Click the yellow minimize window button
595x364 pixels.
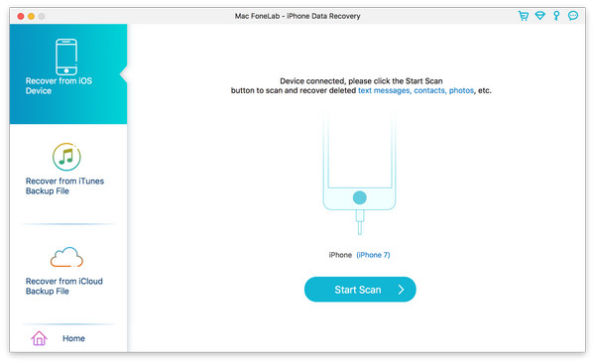pos(31,16)
